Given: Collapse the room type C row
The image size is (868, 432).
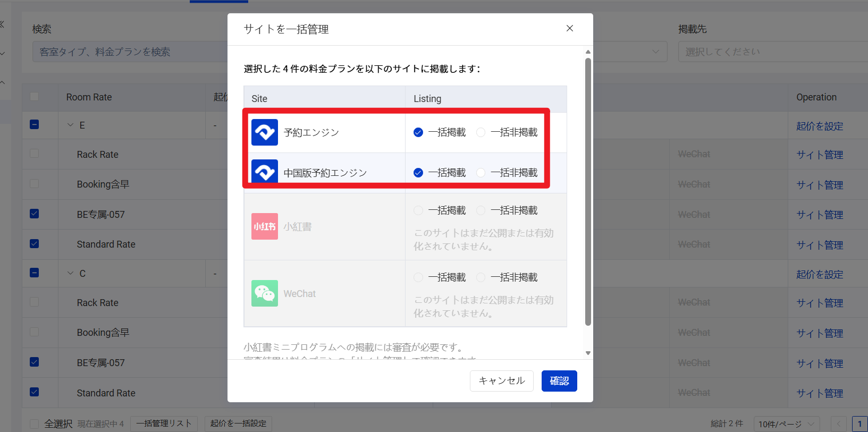Looking at the screenshot, I should coord(70,273).
